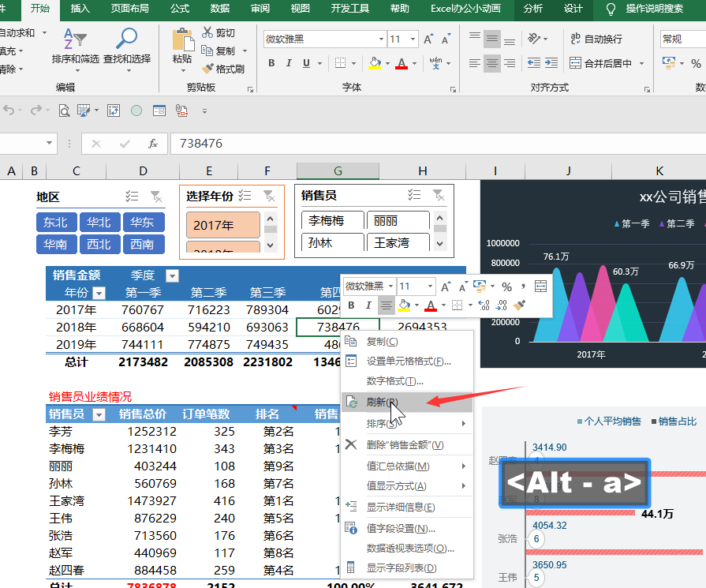Select column G header
Viewport: 706px width, 588px height.
click(x=338, y=171)
